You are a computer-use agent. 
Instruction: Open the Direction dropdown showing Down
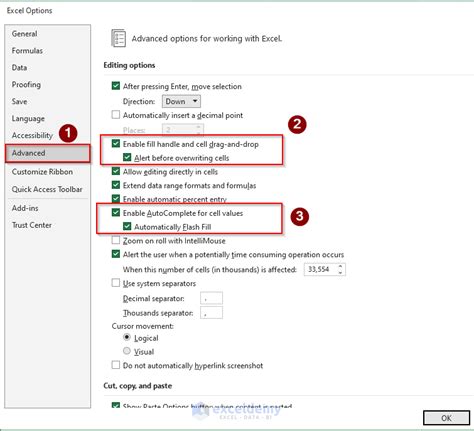point(181,101)
